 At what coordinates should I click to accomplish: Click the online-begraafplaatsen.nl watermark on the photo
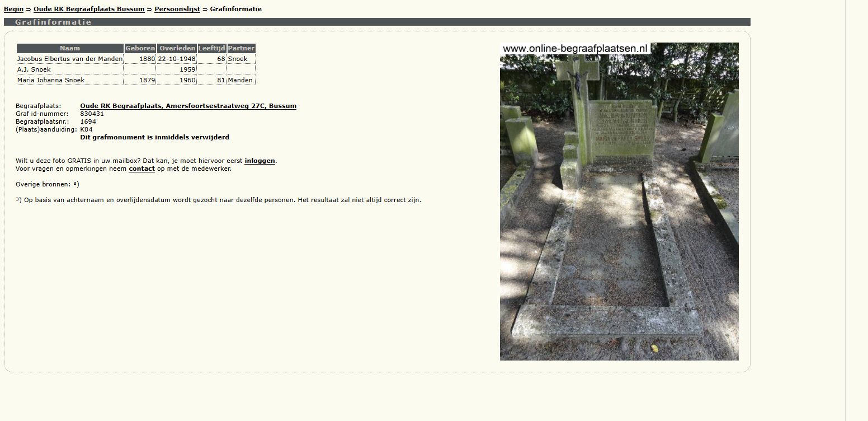click(575, 49)
